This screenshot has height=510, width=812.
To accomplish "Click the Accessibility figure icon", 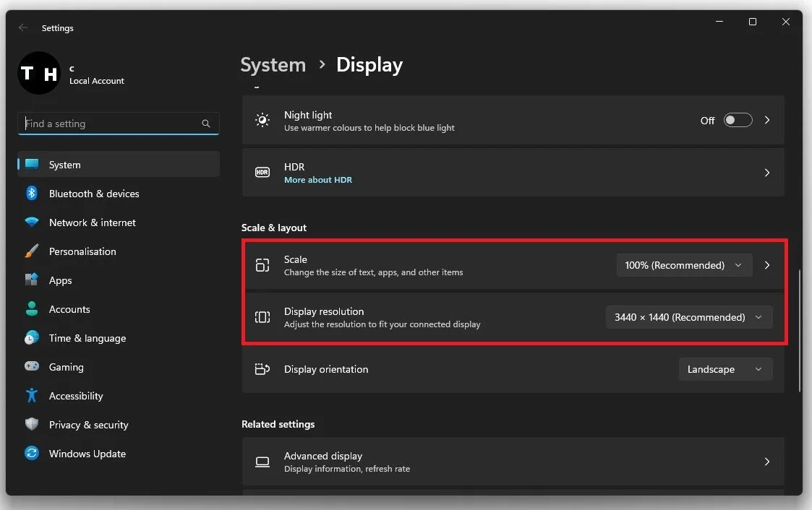I will point(32,396).
